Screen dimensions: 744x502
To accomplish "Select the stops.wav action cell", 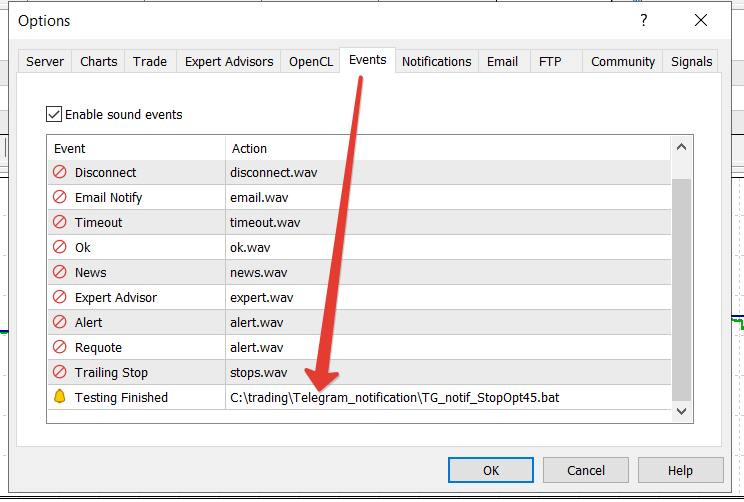I will [x=448, y=372].
